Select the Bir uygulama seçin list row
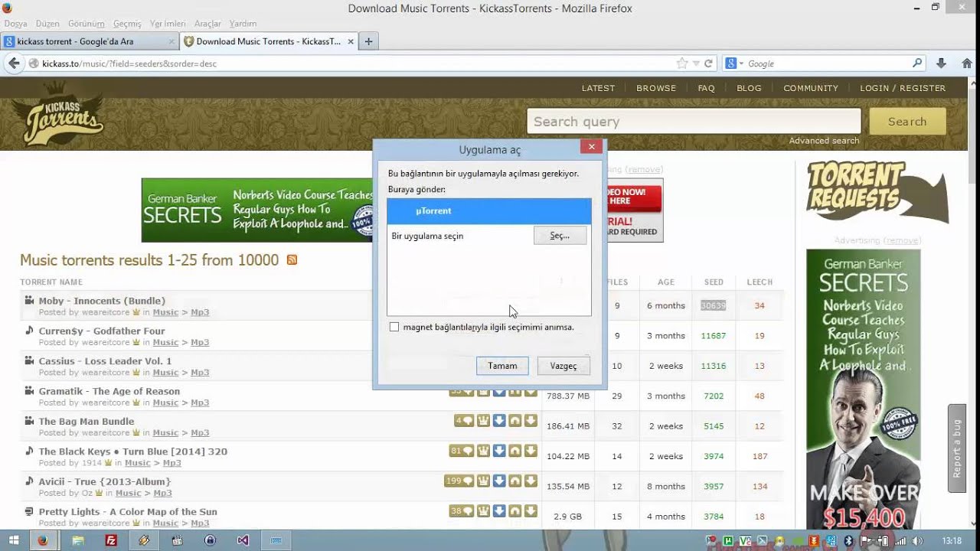This screenshot has height=551, width=980. [x=489, y=236]
